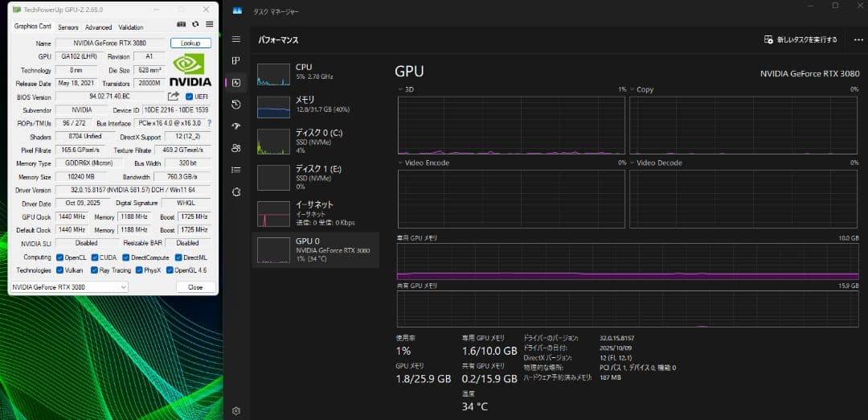Open Processes page in Task Manager sidebar
The height and width of the screenshot is (420, 868).
pyautogui.click(x=236, y=61)
